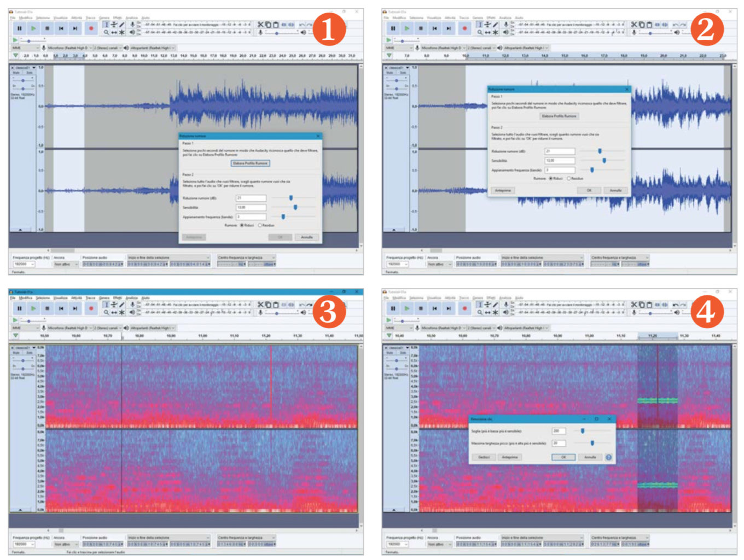Click Elabora Profilo Rumore button in screenshot 1
Screen dimensions: 744x560
(250, 163)
